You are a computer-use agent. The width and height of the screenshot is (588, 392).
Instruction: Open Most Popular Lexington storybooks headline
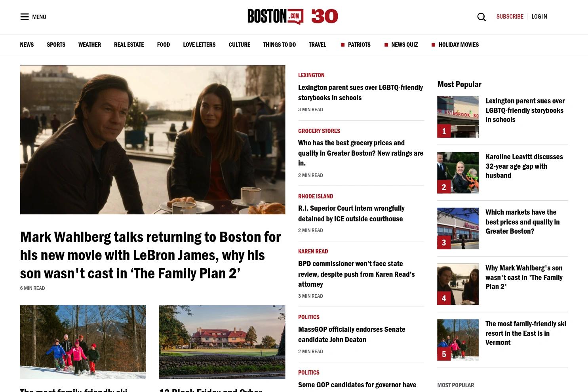click(525, 110)
